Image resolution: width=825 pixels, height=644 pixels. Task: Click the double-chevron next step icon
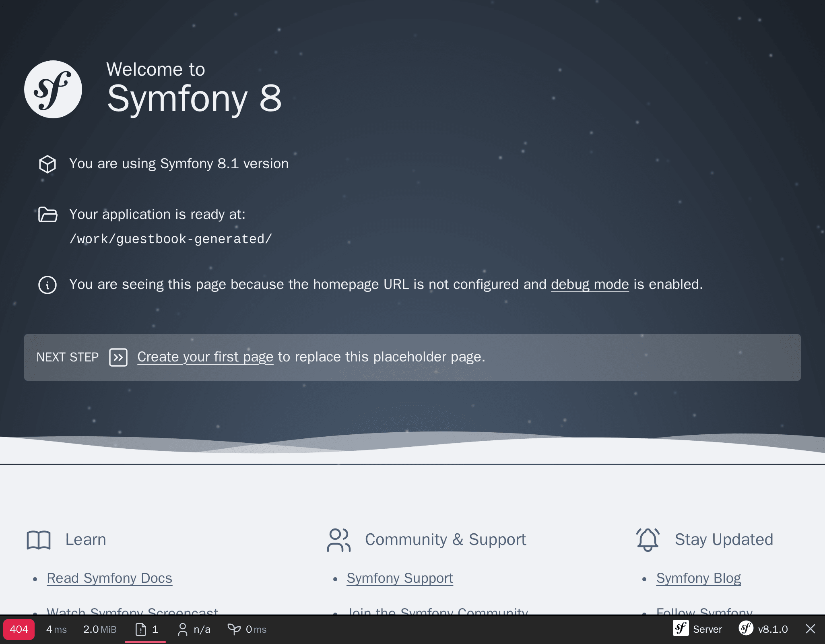[118, 357]
